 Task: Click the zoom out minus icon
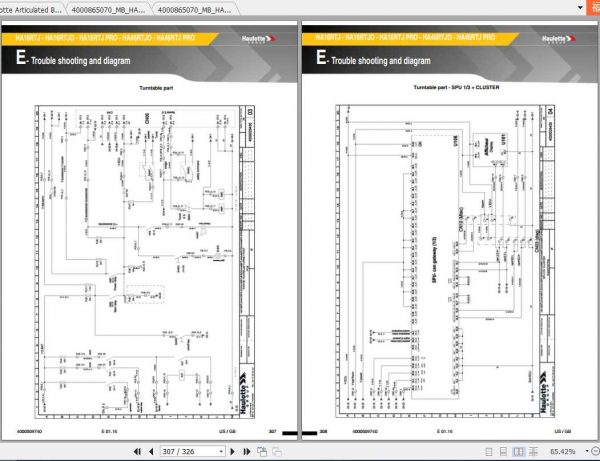point(596,451)
